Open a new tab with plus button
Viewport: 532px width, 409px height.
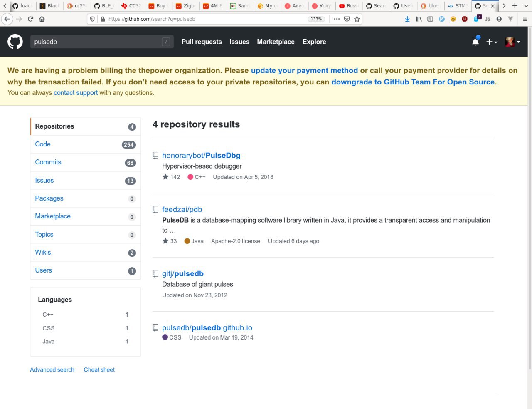515,6
